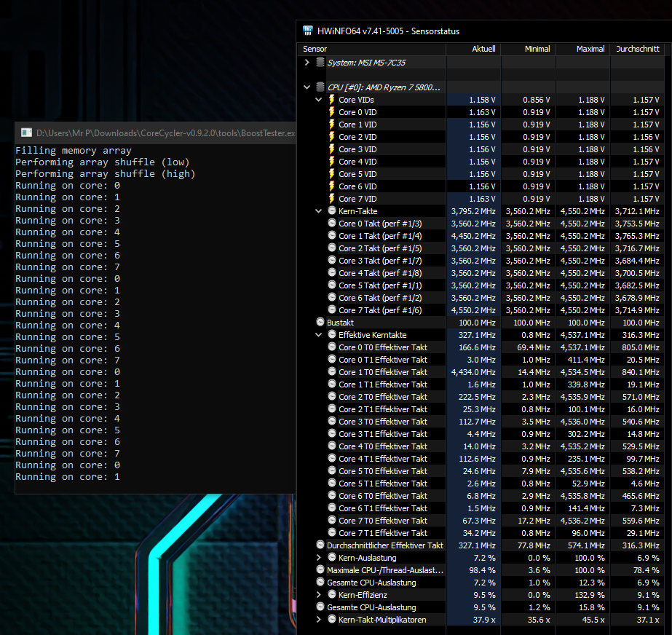Viewport: 672px width, 635px height.
Task: Click the icon for Core 1 T0 Effektiver Takt
Action: (332, 371)
